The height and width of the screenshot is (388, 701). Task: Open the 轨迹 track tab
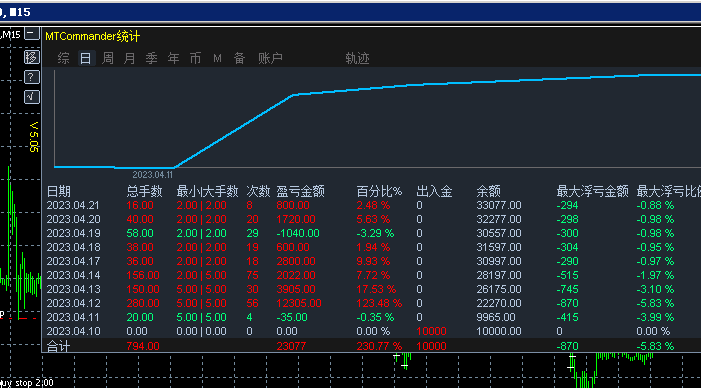(357, 58)
